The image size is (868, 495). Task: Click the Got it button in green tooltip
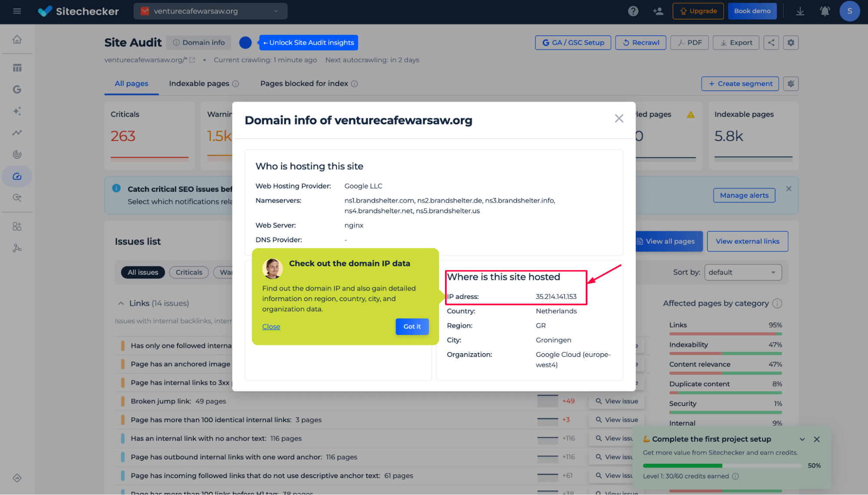point(412,326)
